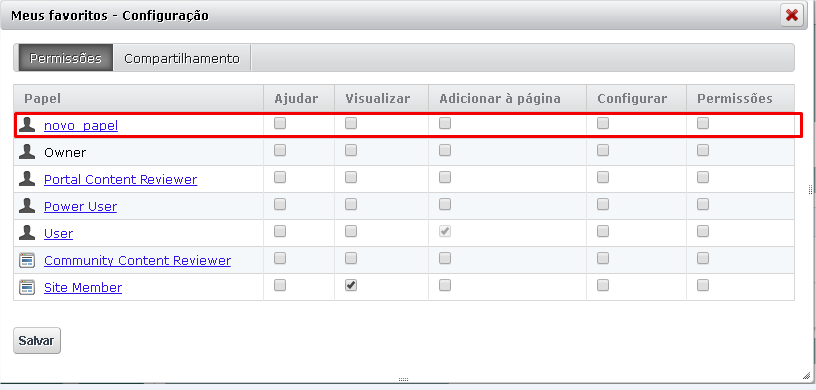Enable Ajudar for Site Member

pos(280,285)
